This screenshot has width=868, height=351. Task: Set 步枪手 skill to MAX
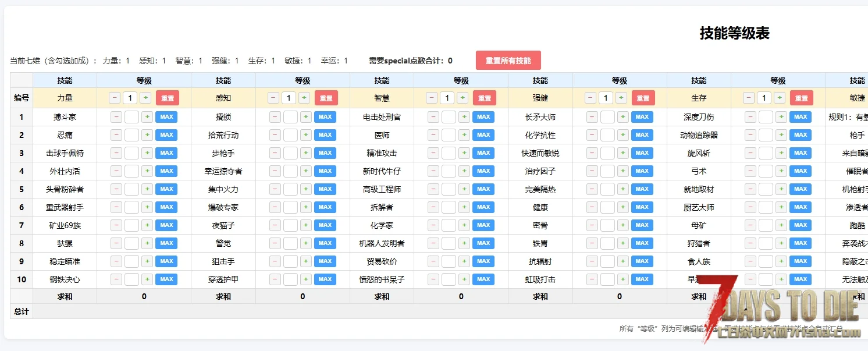click(325, 153)
